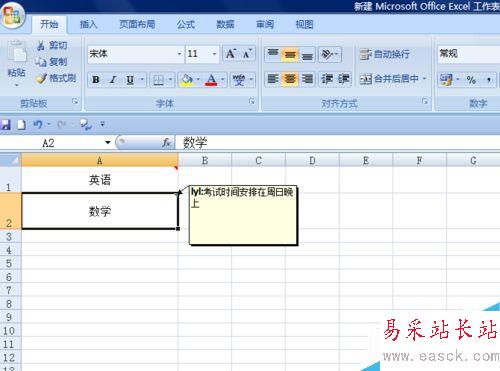Open the borders dropdown arrow
Screen dimensions: 500x371
170,80
